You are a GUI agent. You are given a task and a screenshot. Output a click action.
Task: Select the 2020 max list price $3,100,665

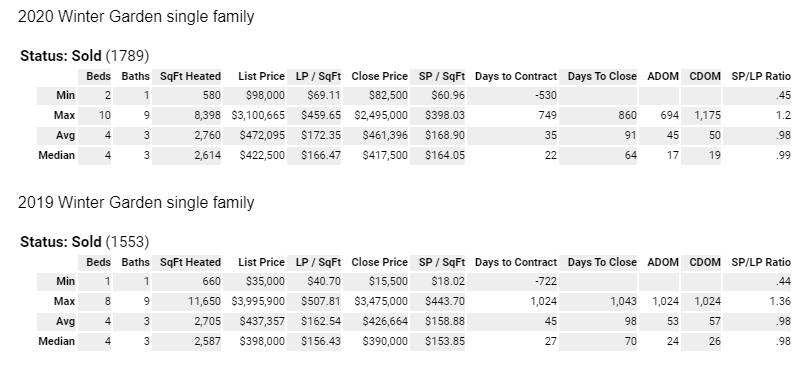click(258, 115)
